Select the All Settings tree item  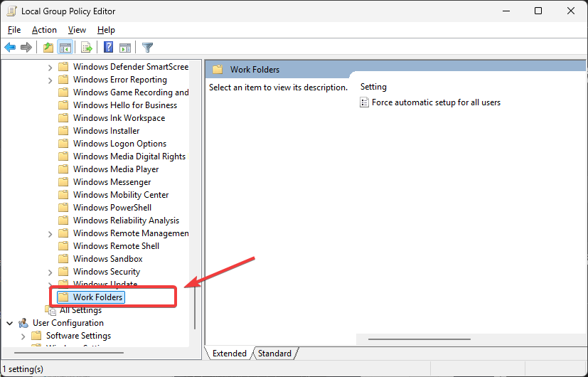click(x=80, y=310)
